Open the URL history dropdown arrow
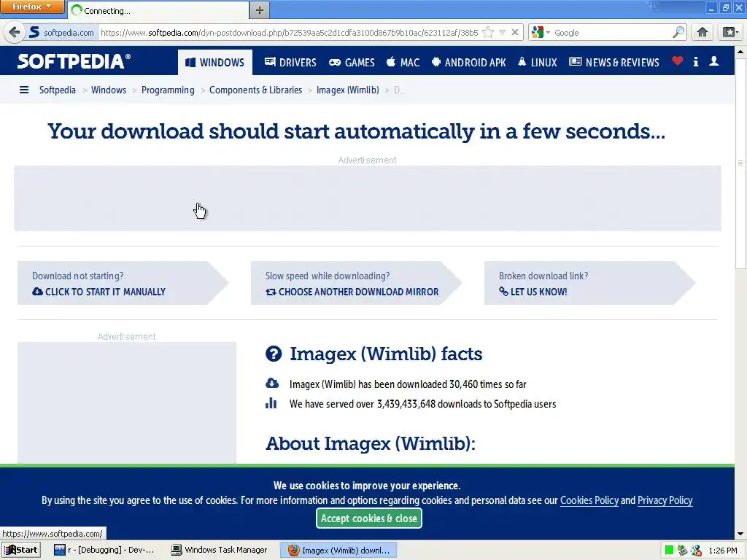This screenshot has width=747, height=560. pos(502,33)
